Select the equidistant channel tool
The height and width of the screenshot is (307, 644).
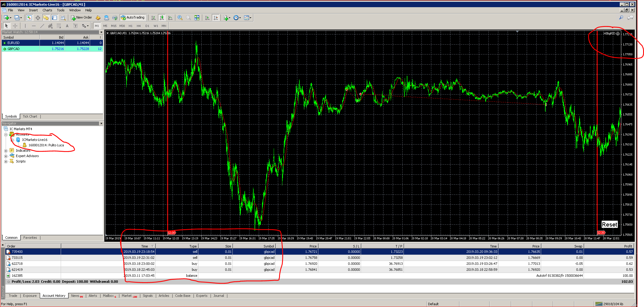pos(51,26)
